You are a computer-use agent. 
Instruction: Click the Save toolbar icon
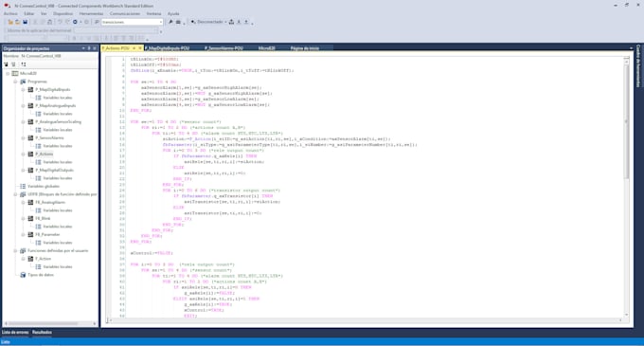coord(25,22)
